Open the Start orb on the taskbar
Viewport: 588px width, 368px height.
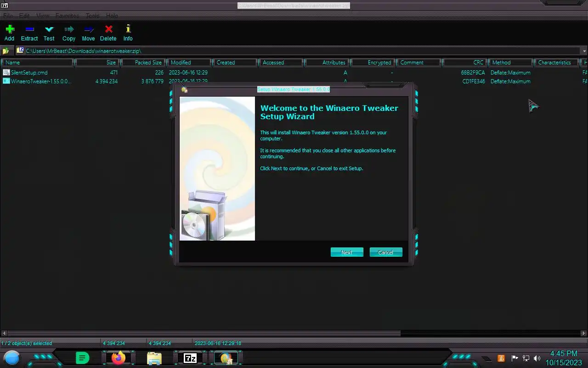click(x=12, y=358)
